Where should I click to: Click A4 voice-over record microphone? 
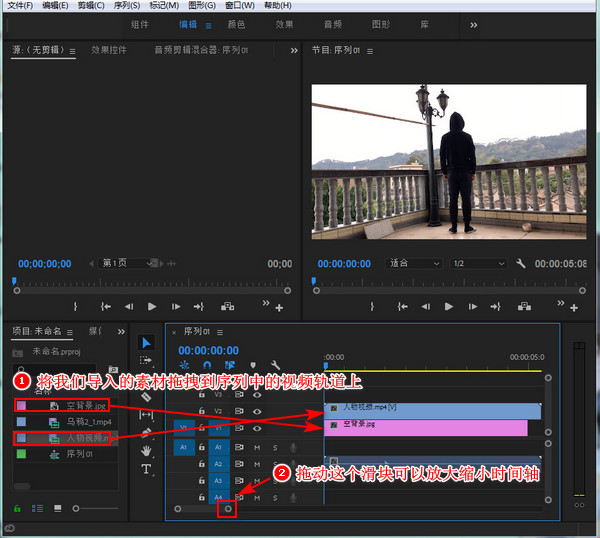(293, 498)
